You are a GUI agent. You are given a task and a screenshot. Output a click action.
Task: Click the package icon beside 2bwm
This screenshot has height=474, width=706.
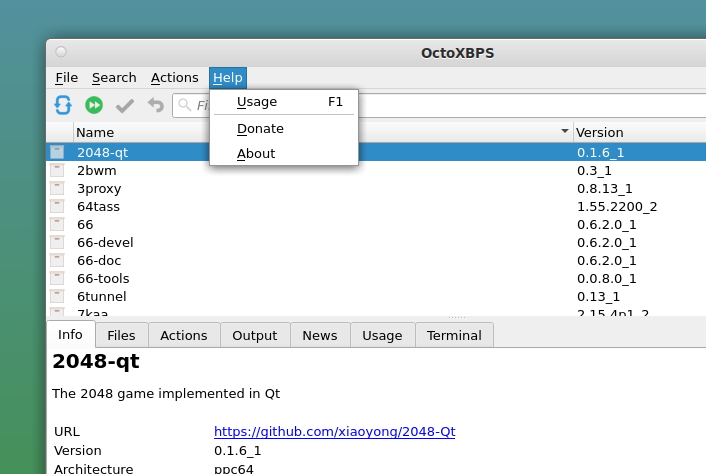pos(57,170)
